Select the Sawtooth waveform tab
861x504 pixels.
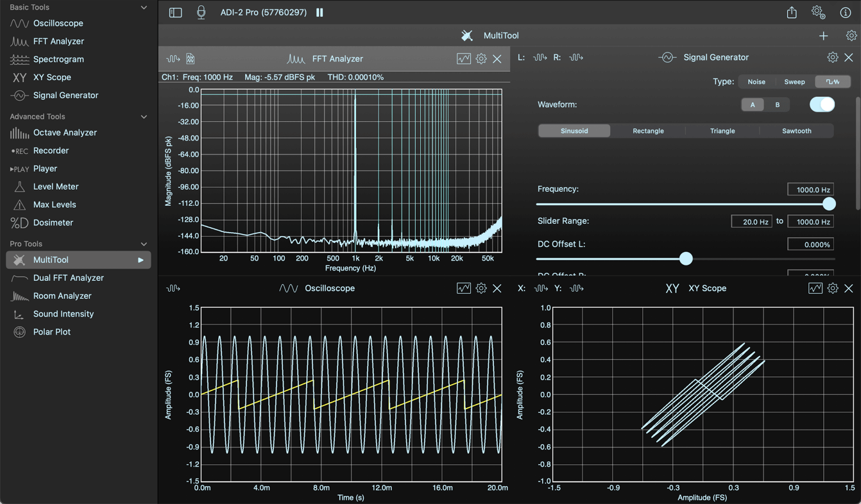pos(796,131)
